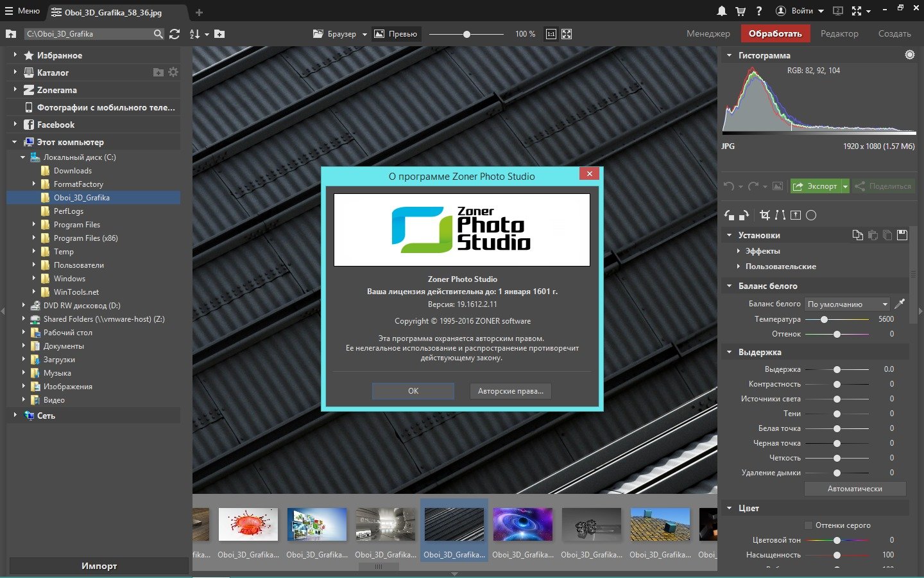The width and height of the screenshot is (924, 578).
Task: Click the save settings floppy disk icon
Action: click(902, 235)
